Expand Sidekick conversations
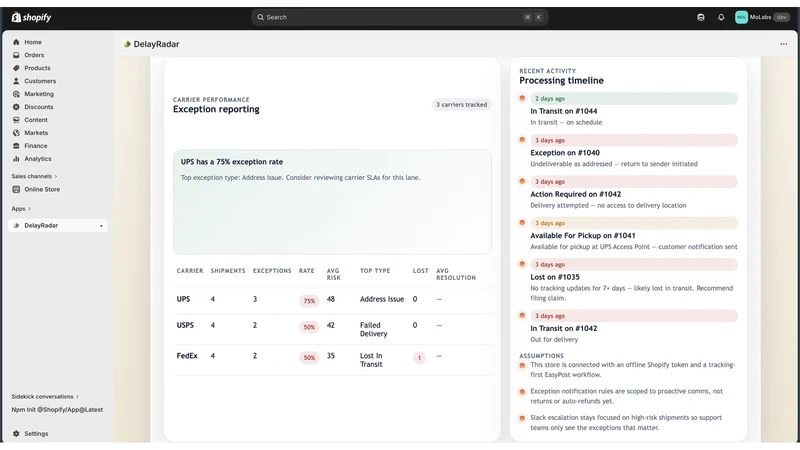The image size is (800, 450). pyautogui.click(x=45, y=396)
